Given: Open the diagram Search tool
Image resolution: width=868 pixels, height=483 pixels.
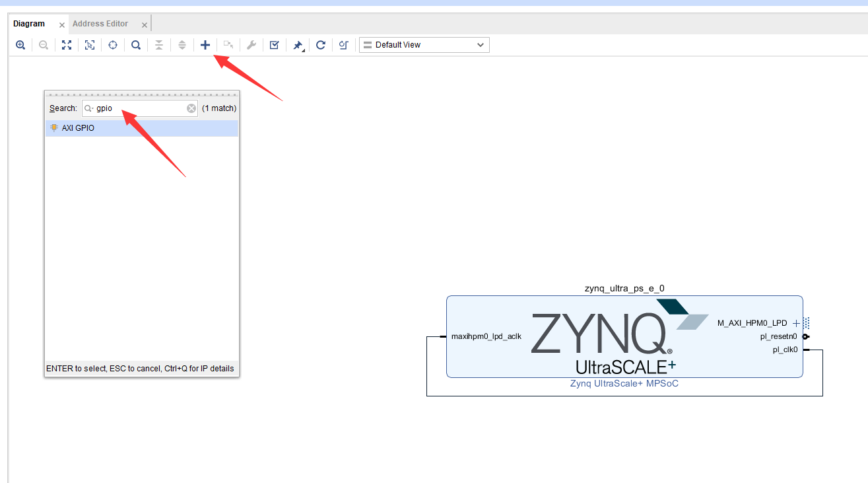Looking at the screenshot, I should tap(135, 44).
